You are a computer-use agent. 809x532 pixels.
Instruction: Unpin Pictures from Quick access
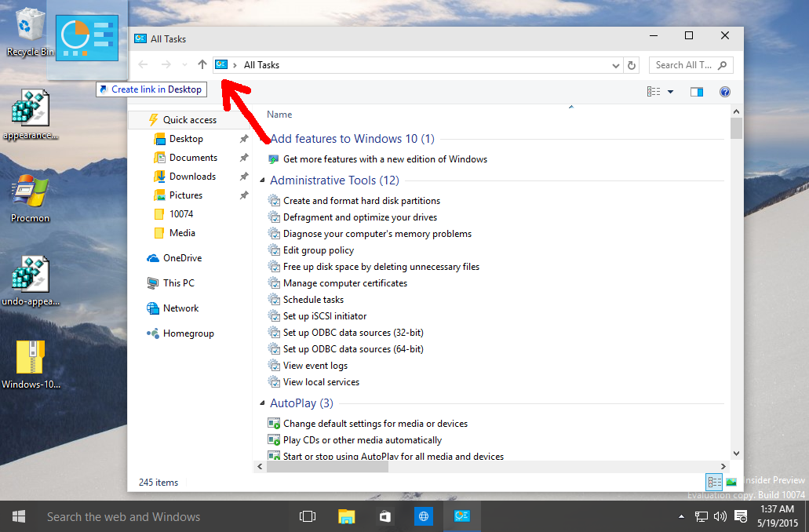tap(244, 195)
